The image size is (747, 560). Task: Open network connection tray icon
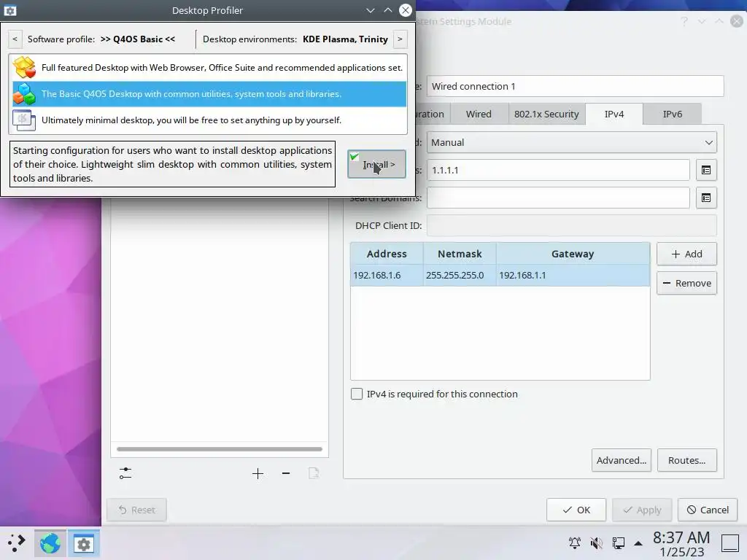coord(619,542)
